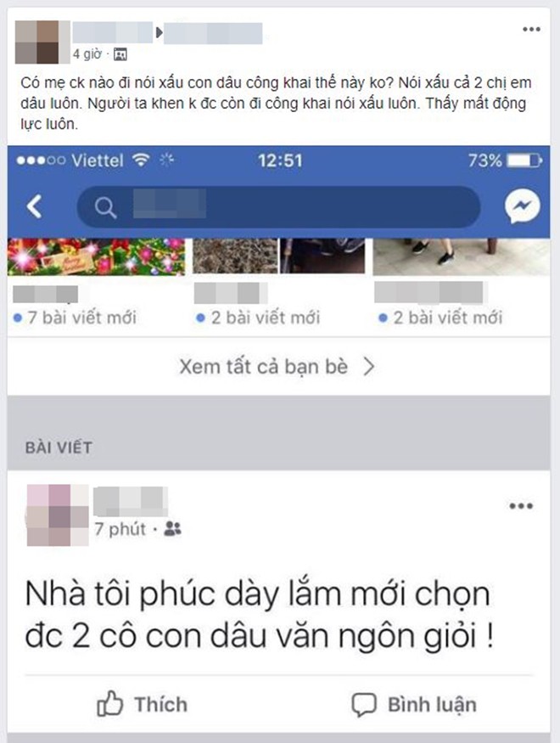Screen dimensions: 560x743
Task: Open the Messenger icon in blue header
Action: [522, 206]
